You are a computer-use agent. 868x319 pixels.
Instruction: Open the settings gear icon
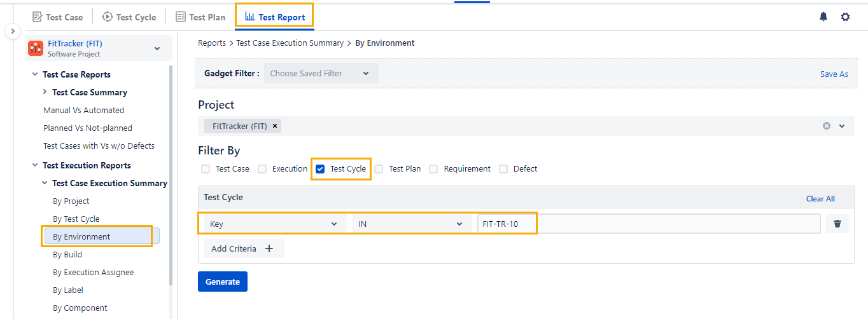click(845, 17)
